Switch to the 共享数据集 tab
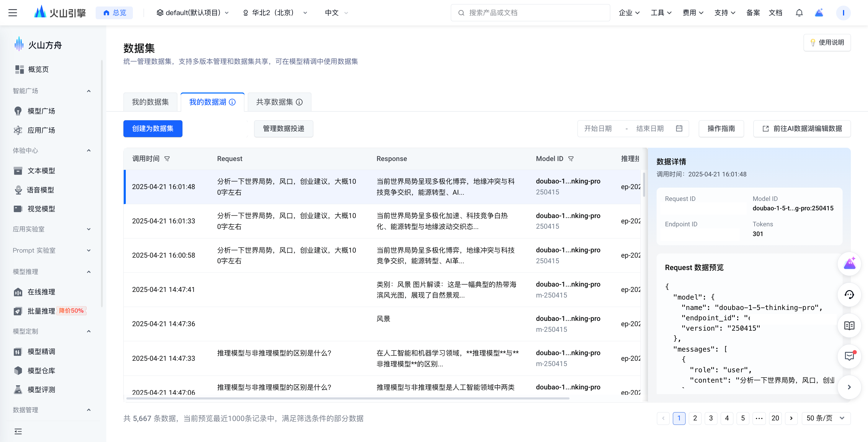The width and height of the screenshot is (868, 442). [x=274, y=102]
